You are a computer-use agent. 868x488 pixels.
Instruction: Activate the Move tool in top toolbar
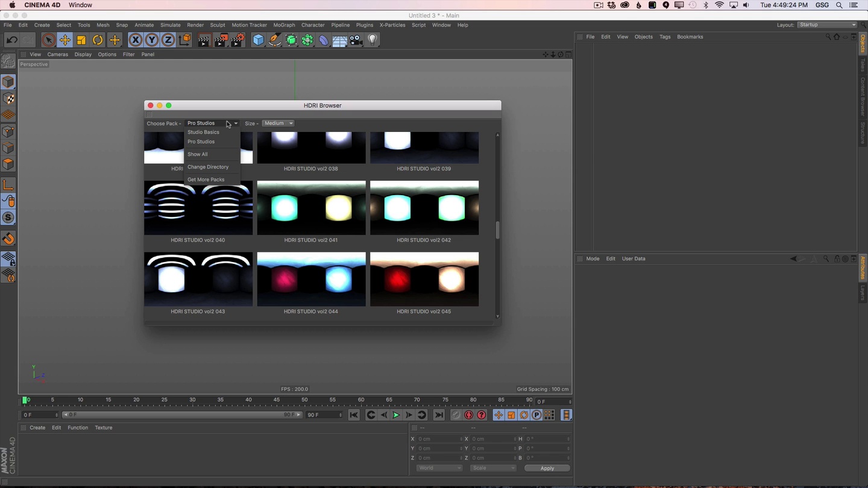point(64,40)
